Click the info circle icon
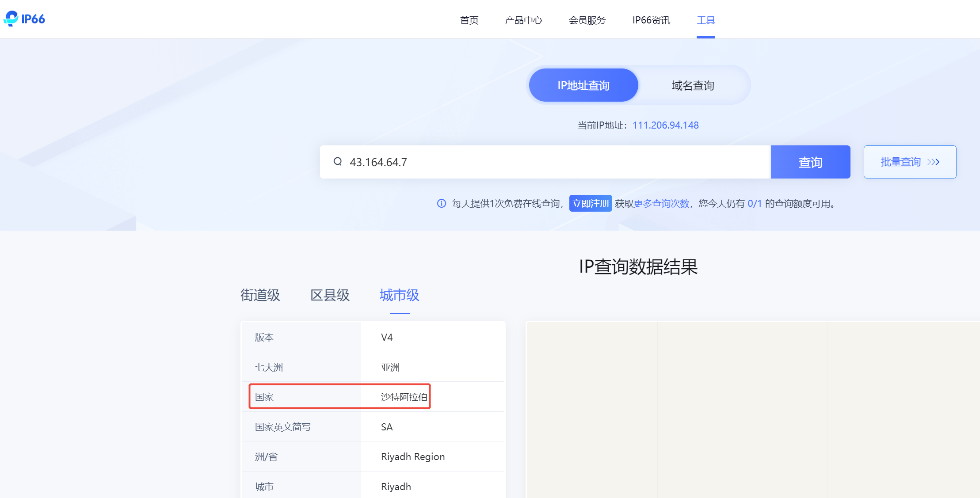 click(441, 203)
